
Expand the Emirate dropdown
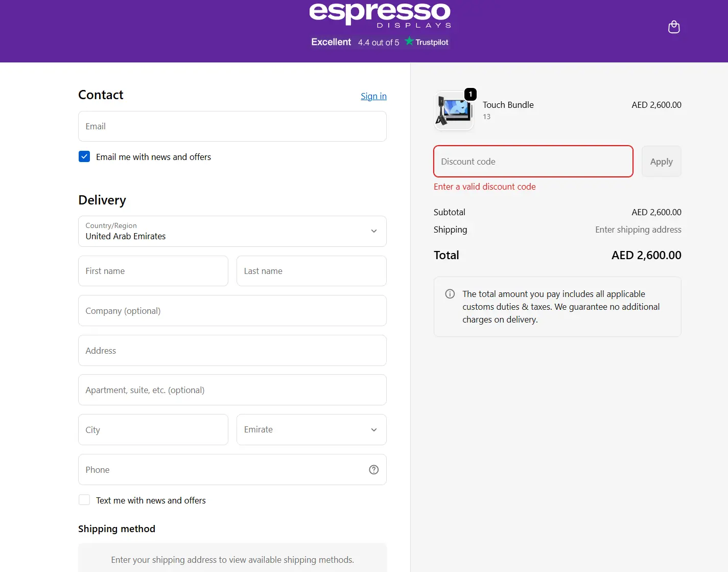pos(311,430)
